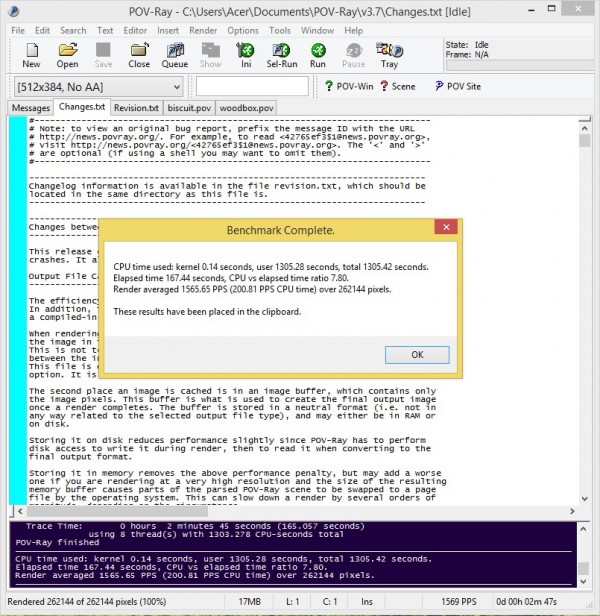
Task: Open the Editor menu
Action: point(135,30)
